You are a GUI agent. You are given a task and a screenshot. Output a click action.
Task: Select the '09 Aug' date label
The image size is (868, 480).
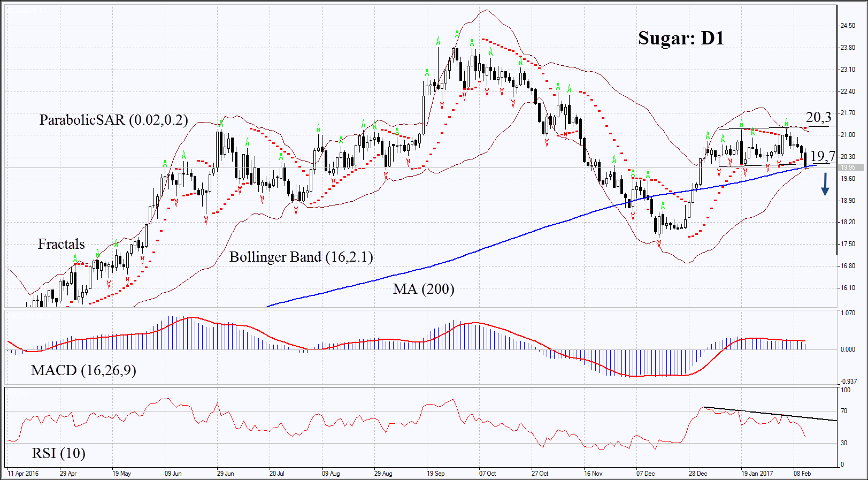point(331,474)
